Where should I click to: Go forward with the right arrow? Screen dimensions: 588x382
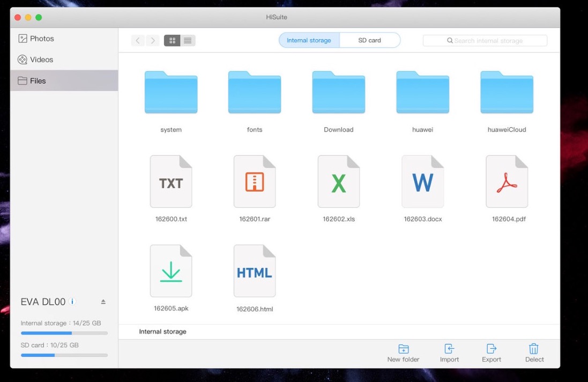(x=153, y=41)
